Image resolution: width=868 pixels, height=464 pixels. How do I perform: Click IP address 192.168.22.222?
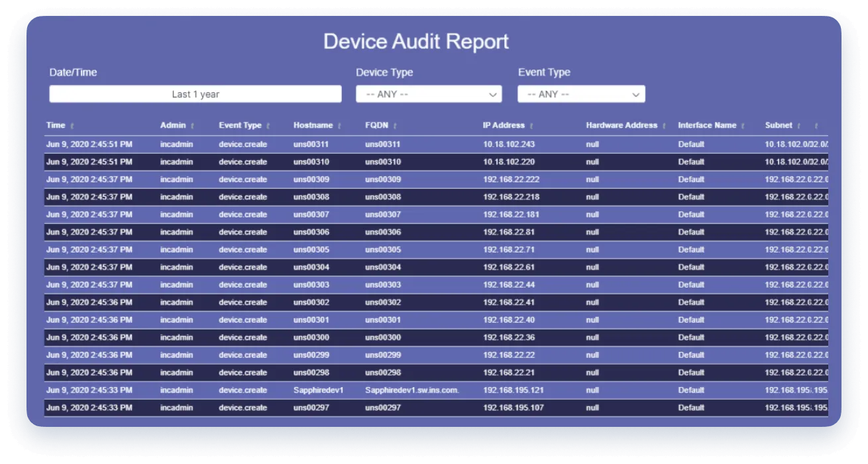coord(512,180)
